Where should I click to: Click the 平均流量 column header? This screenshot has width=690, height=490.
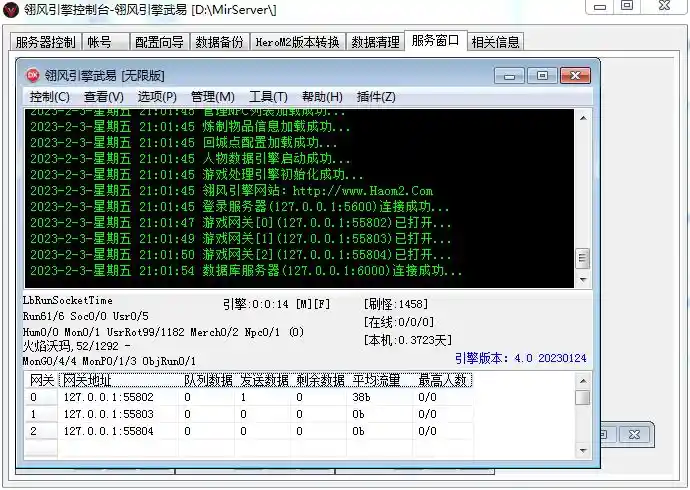pos(380,380)
